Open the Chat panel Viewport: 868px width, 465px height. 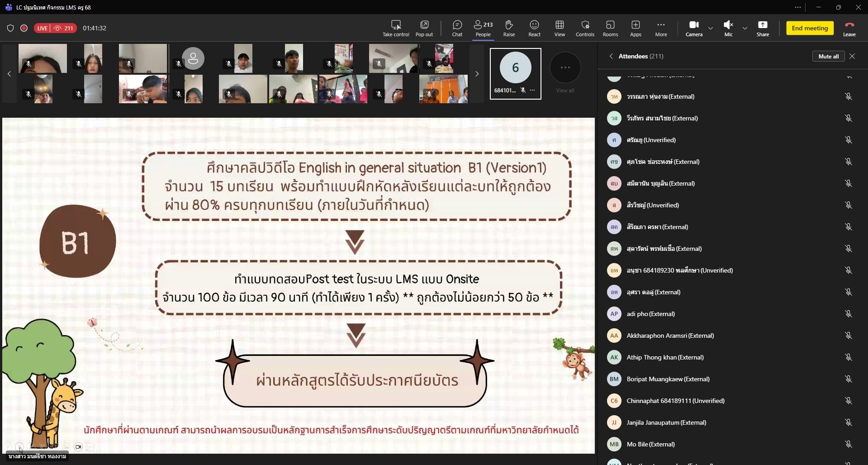point(457,28)
